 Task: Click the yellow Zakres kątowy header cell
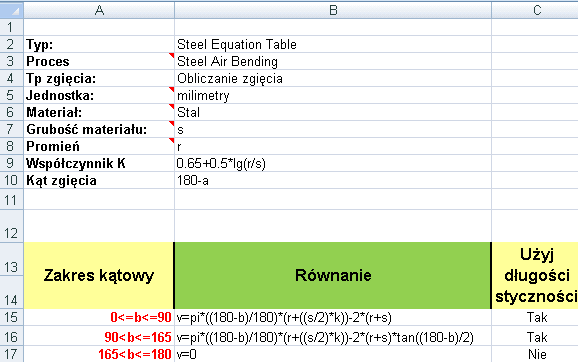pyautogui.click(x=99, y=275)
